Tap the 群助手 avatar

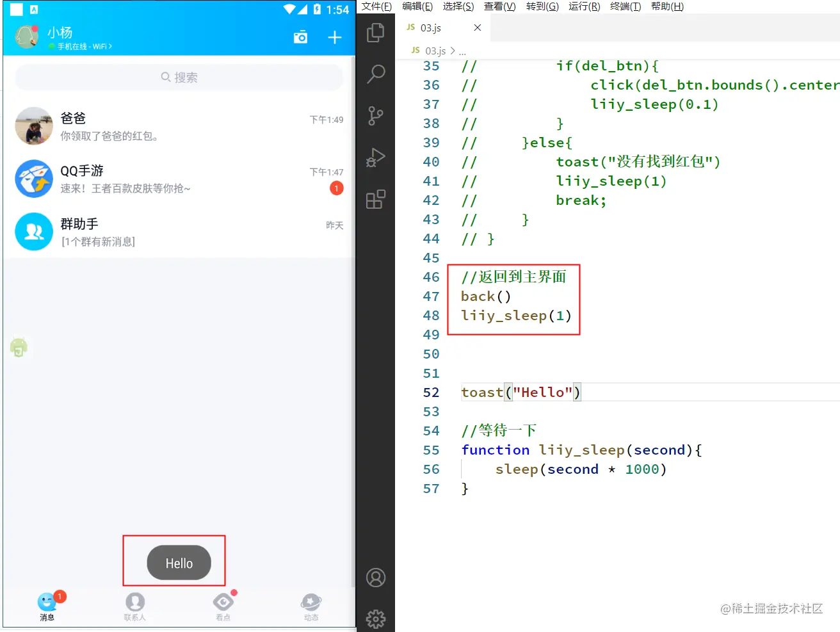(34, 231)
